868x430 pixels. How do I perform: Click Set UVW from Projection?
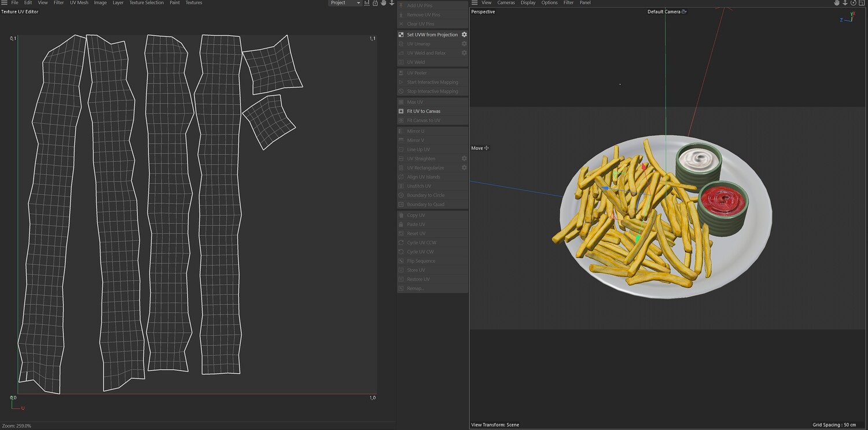pyautogui.click(x=432, y=35)
